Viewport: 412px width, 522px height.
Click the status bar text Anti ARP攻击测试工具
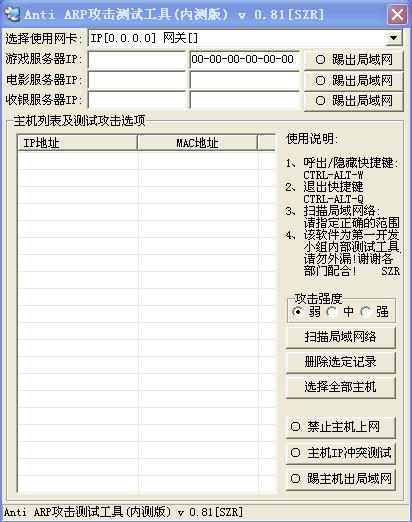[x=123, y=512]
